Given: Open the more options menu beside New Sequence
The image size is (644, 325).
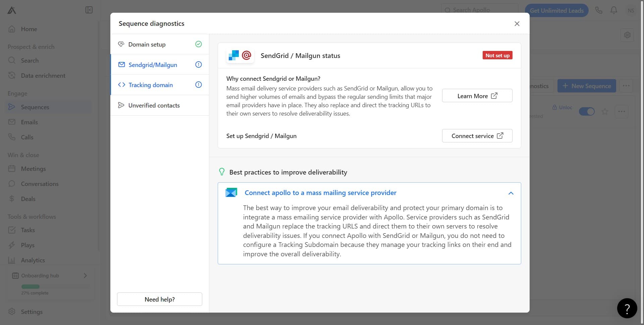Looking at the screenshot, I should (626, 86).
